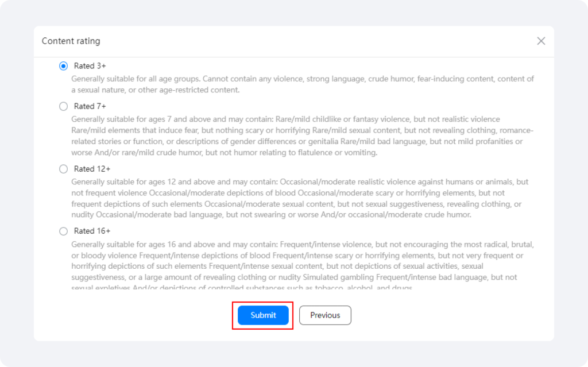Click the "Rated 16+" label text
588x367 pixels.
coord(92,231)
